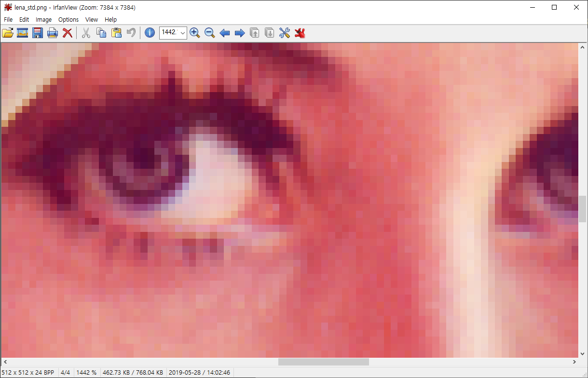
Task: Open the Help menu
Action: (111, 20)
